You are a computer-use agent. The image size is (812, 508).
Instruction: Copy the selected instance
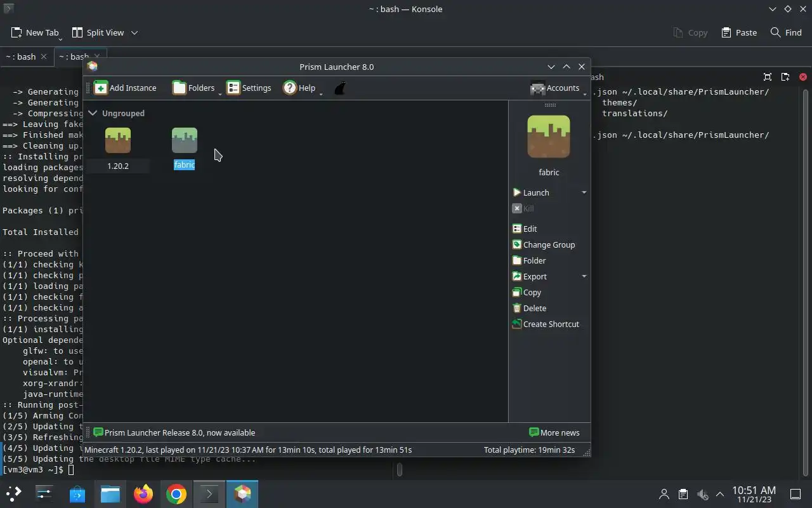pos(527,292)
